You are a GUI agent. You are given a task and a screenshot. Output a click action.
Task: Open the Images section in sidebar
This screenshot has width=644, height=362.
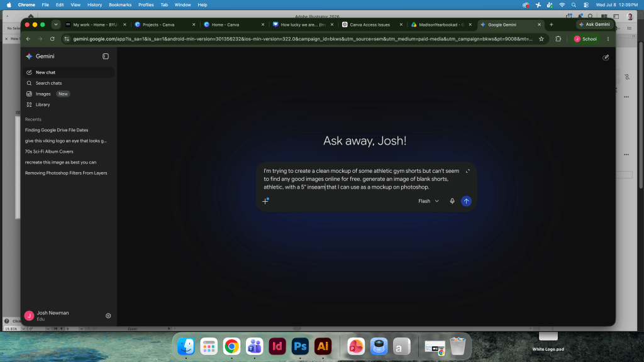pos(43,94)
